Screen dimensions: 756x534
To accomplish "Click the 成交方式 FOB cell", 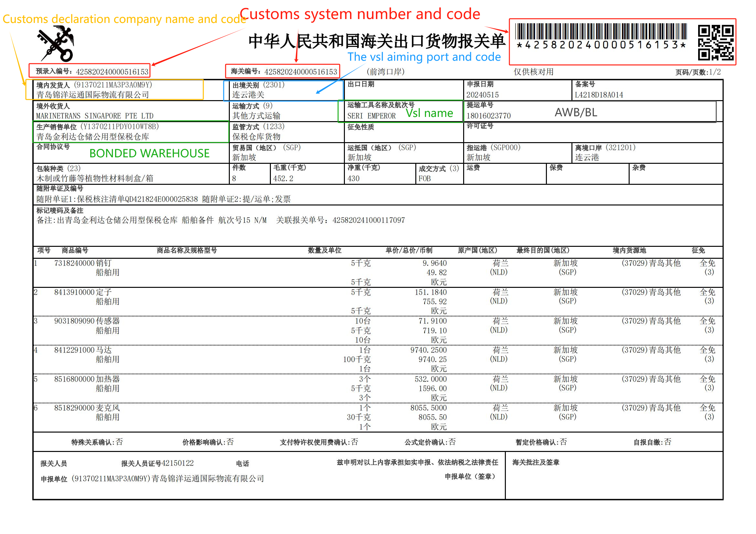I will [x=439, y=174].
